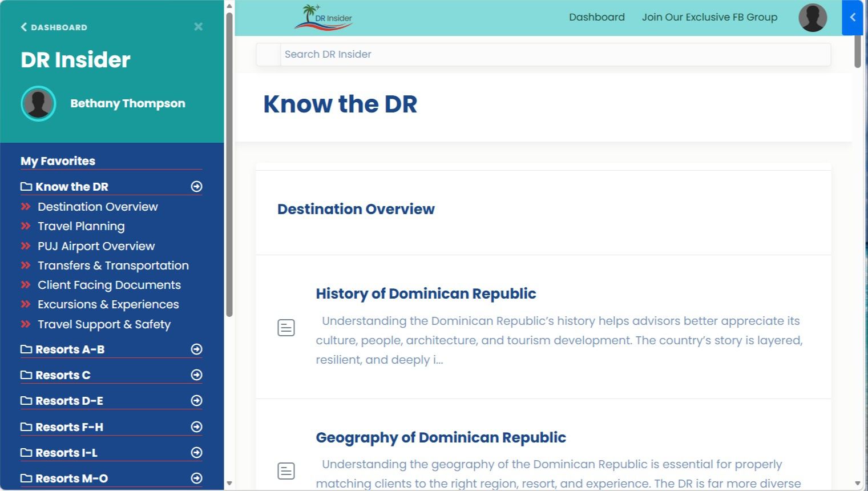This screenshot has width=868, height=491.
Task: Open the History of Dominican Republic article
Action: pos(426,293)
